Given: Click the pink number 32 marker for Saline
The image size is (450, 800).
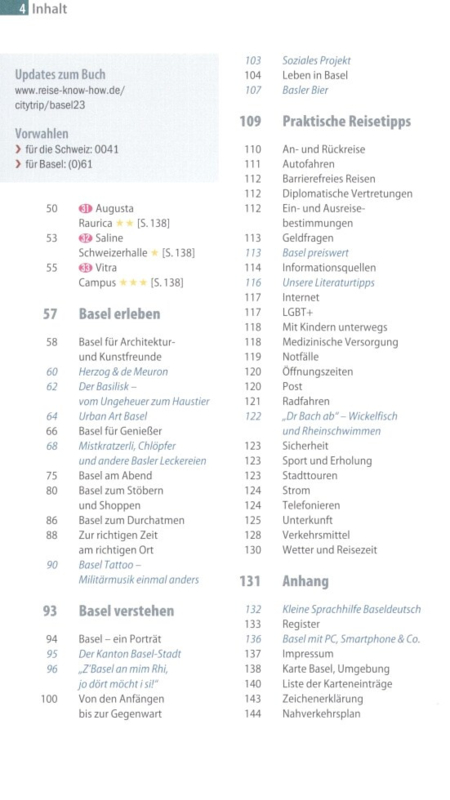Looking at the screenshot, I should click(x=85, y=238).
